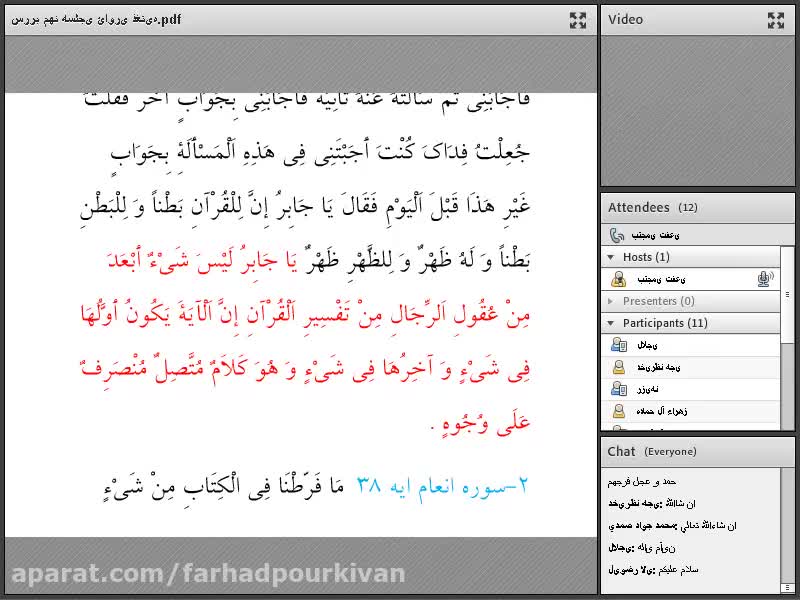Collapse the Participants (11) group

point(612,323)
